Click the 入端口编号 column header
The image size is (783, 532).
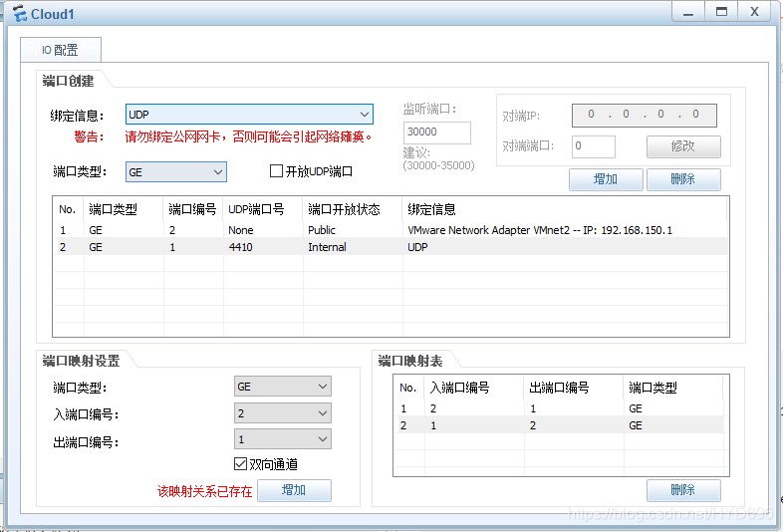coord(474,388)
